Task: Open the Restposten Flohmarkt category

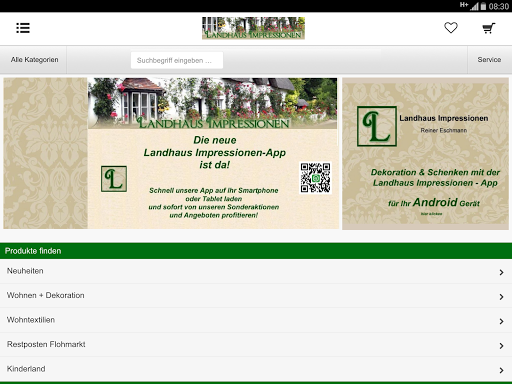Action: coord(256,345)
